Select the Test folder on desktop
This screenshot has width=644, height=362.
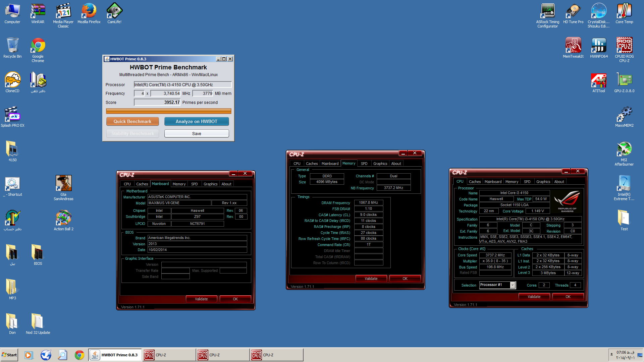[x=624, y=221]
